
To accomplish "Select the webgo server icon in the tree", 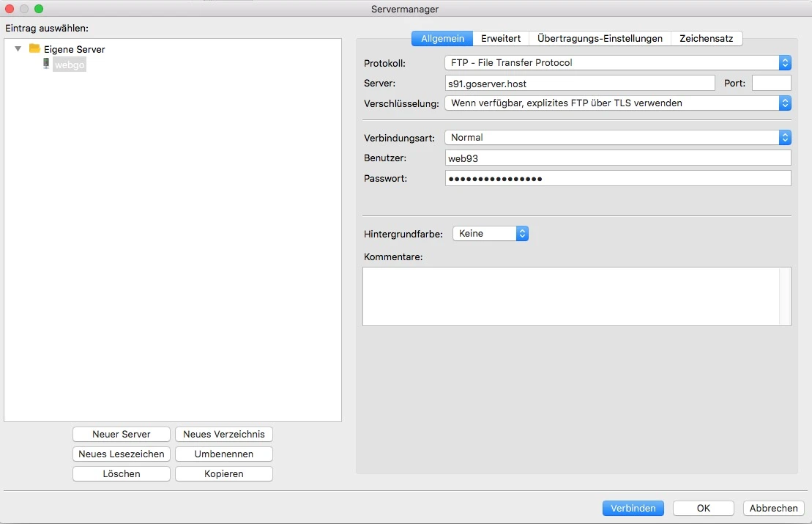I will 46,64.
